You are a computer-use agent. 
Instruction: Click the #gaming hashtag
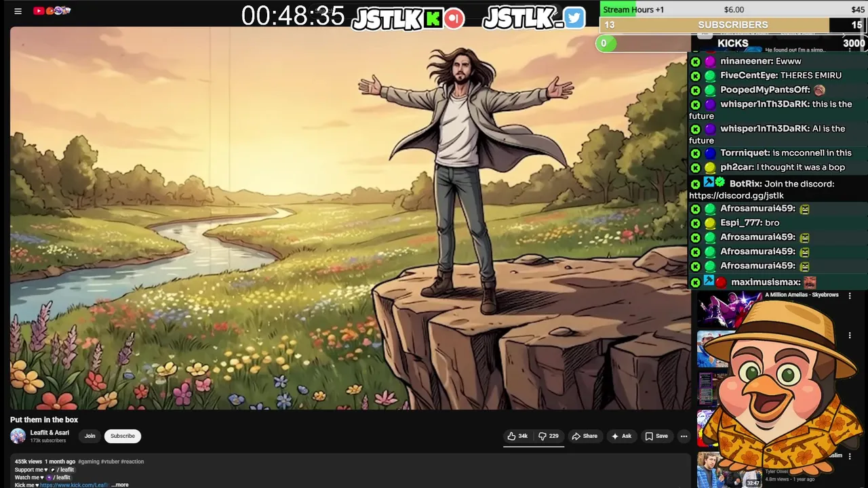coord(88,462)
